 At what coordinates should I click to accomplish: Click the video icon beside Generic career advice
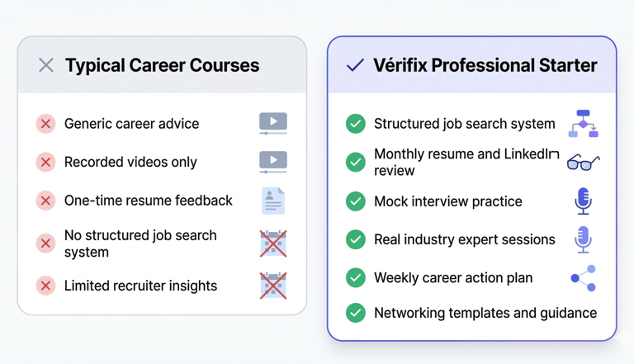coord(273,124)
